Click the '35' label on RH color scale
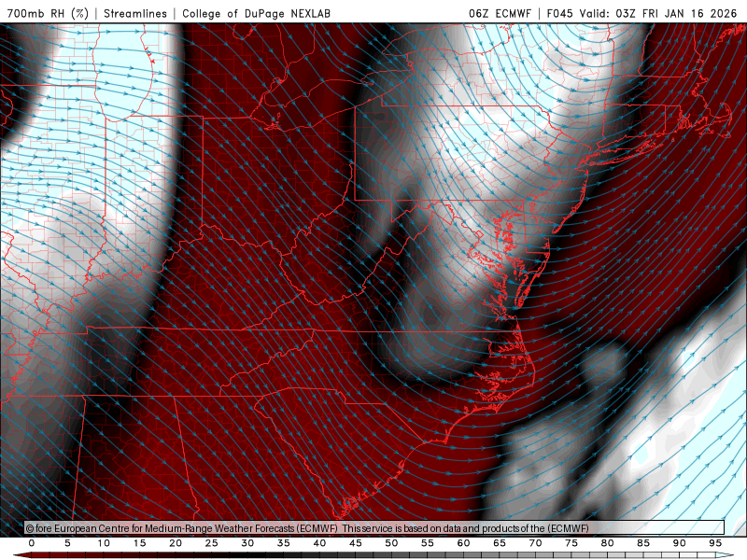 click(x=284, y=543)
